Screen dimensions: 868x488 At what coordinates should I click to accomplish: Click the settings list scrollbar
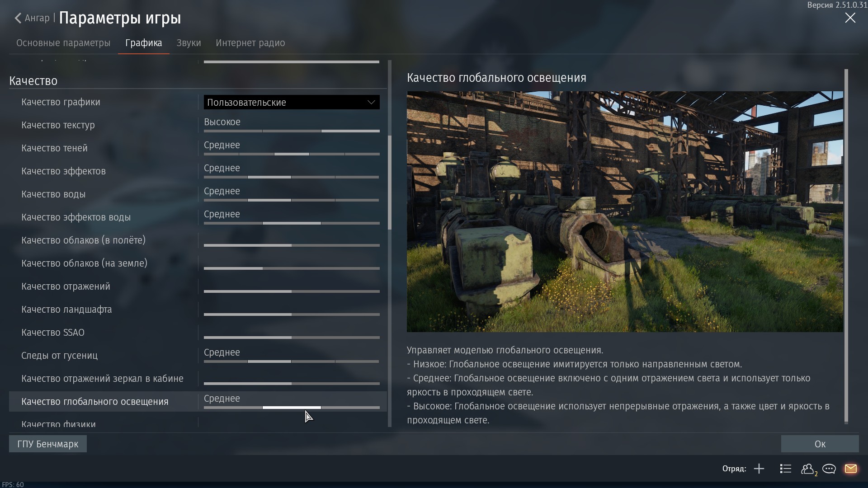click(x=389, y=183)
